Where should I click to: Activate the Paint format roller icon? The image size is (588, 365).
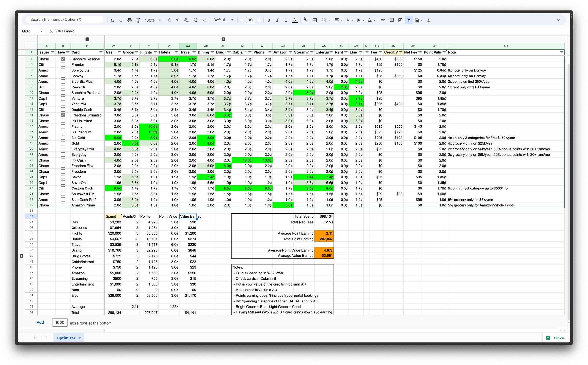[x=138, y=20]
